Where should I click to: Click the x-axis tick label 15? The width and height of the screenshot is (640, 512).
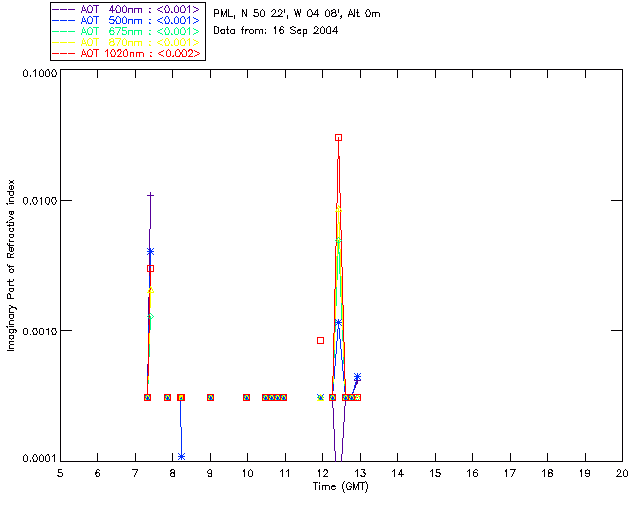435,473
